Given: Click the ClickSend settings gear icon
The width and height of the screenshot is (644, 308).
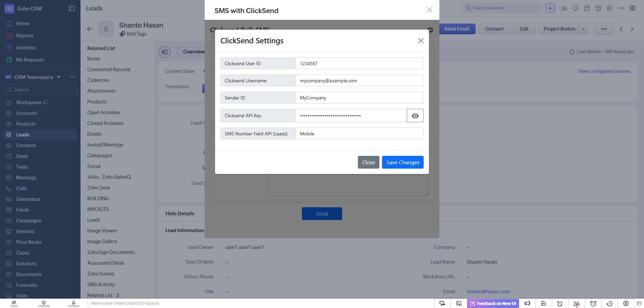Looking at the screenshot, I should (x=430, y=30).
